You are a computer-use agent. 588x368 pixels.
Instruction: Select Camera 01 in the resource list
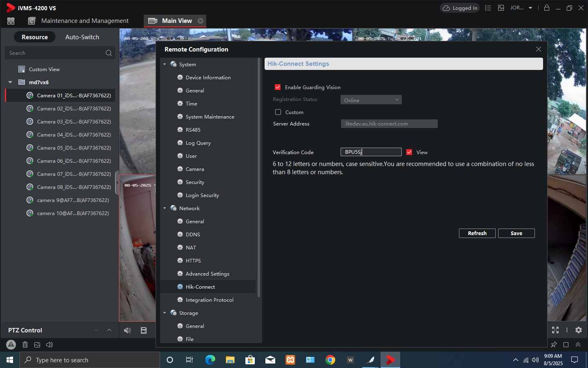[x=60, y=95]
